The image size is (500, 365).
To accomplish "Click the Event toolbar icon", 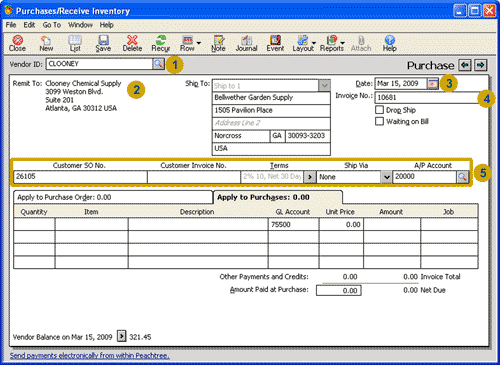I will pos(275,44).
